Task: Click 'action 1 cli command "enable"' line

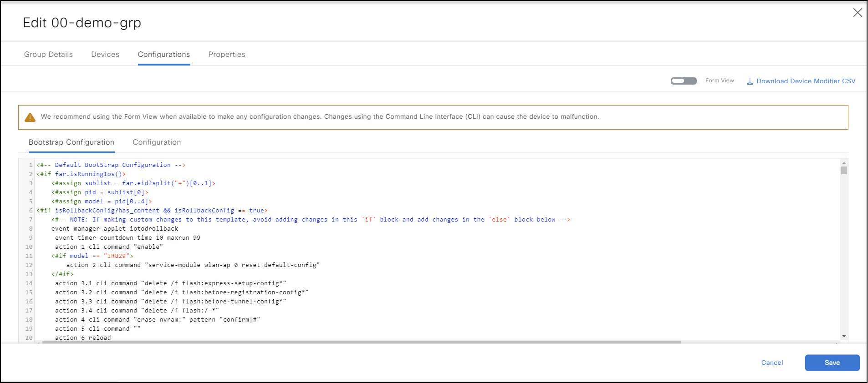Action: click(x=109, y=247)
